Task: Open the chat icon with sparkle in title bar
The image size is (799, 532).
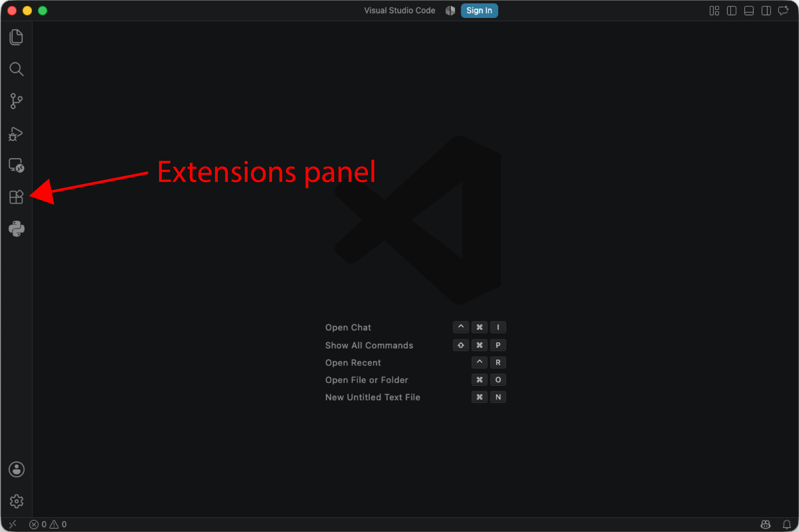Action: click(783, 11)
